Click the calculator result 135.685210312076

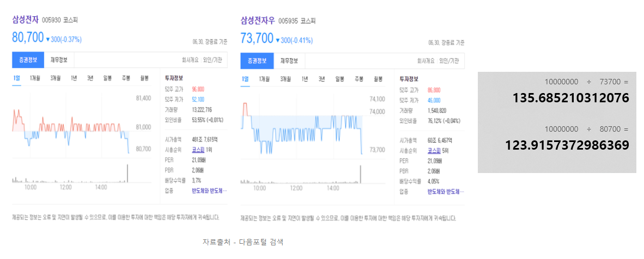click(571, 98)
